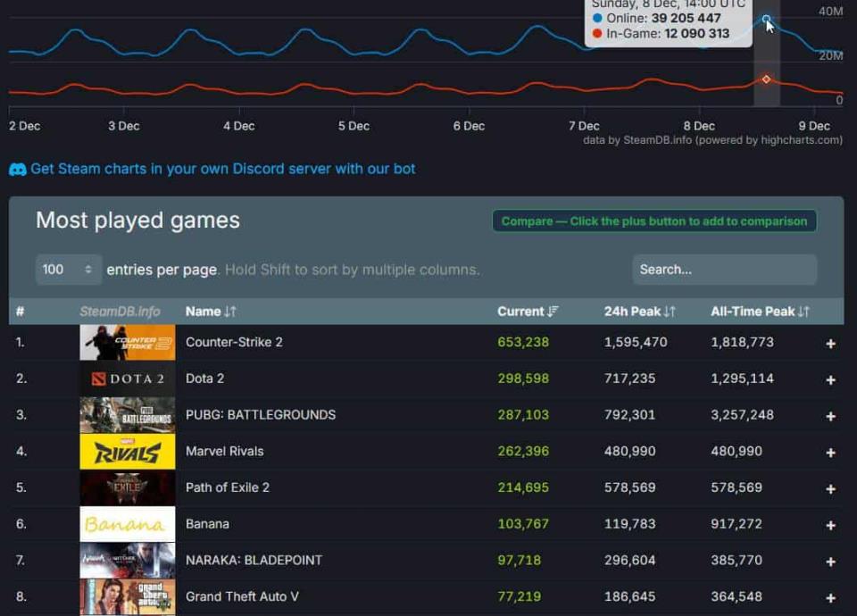Image resolution: width=857 pixels, height=616 pixels.
Task: Click the orange In-Game marker on chart
Action: click(766, 79)
